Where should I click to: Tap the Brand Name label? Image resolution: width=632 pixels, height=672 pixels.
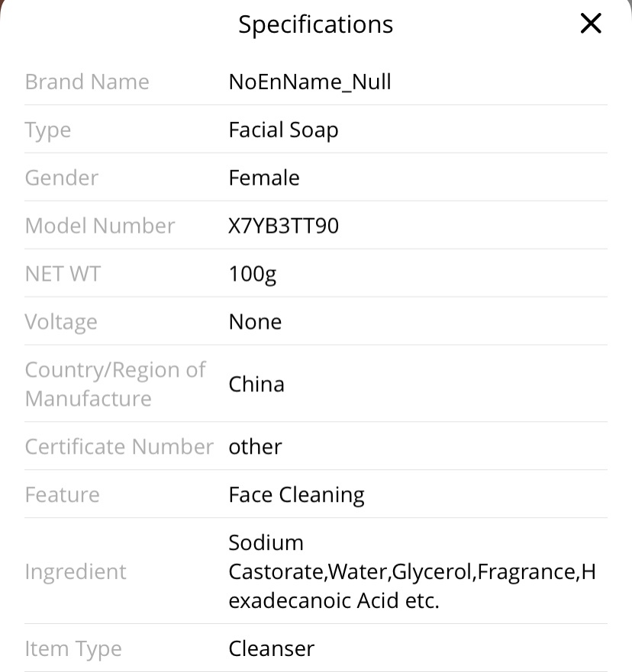point(87,82)
